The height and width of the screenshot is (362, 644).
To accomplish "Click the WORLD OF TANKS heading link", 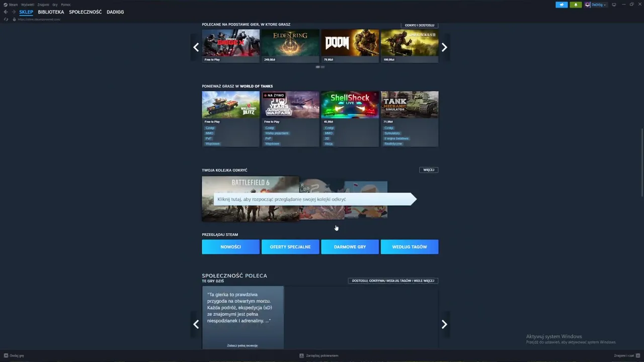I will point(256,86).
